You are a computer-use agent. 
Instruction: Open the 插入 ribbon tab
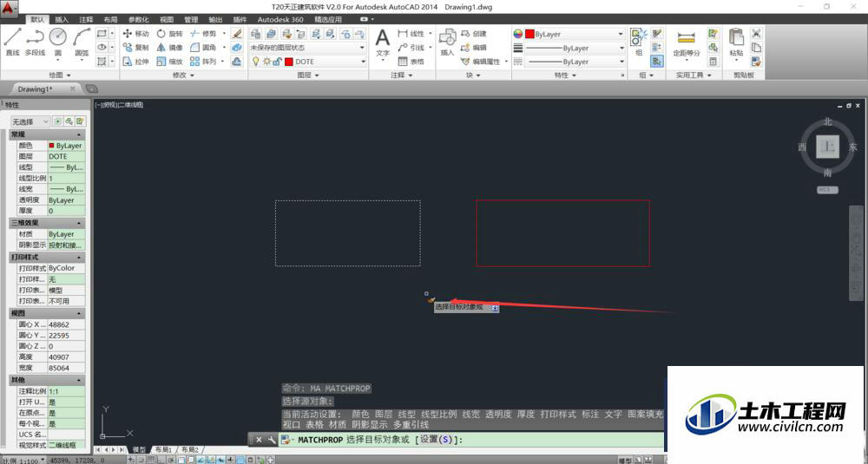[x=62, y=19]
